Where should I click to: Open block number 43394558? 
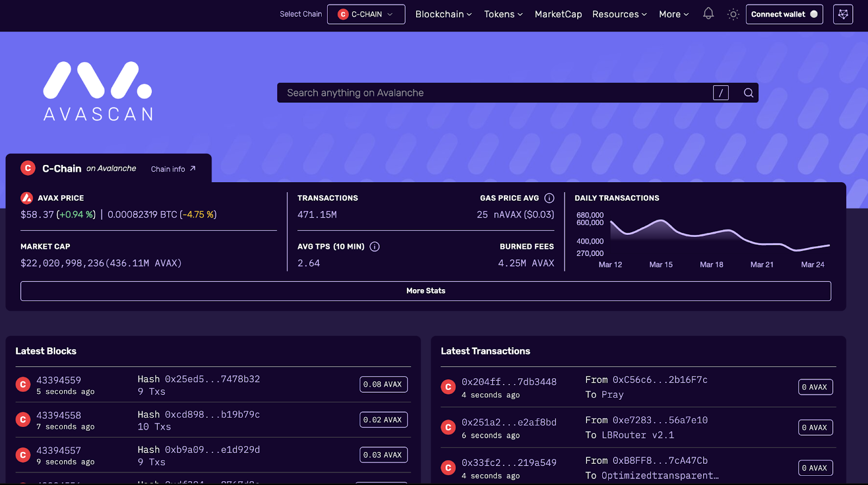[59, 416]
